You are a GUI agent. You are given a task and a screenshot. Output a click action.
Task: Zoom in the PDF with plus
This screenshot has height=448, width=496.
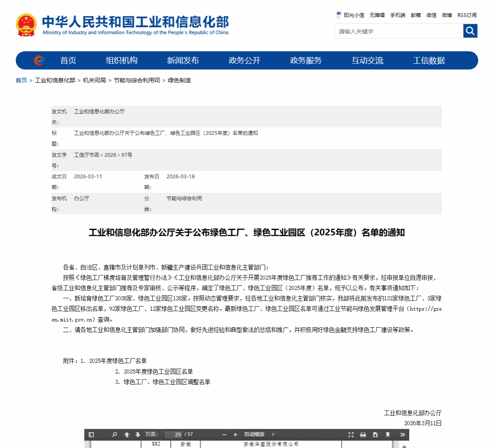tap(235, 434)
